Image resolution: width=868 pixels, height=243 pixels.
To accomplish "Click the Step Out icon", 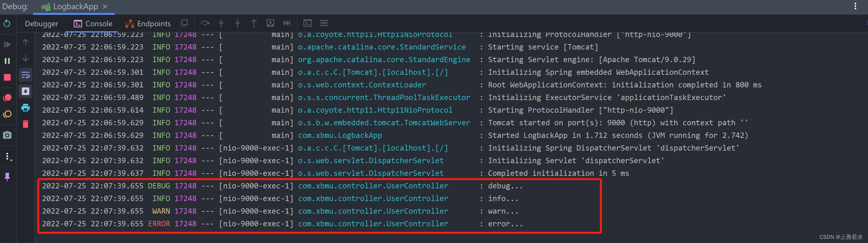I will click(x=254, y=23).
